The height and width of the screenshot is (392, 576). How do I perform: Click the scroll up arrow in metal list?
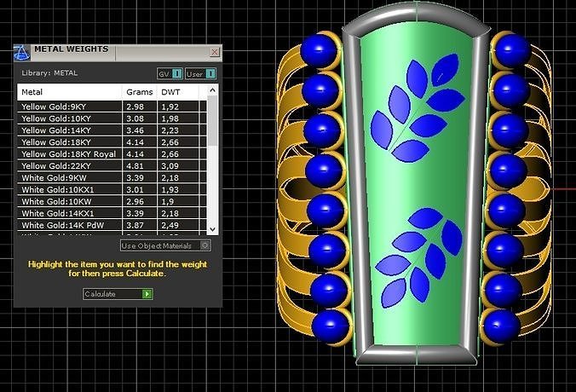click(x=213, y=90)
